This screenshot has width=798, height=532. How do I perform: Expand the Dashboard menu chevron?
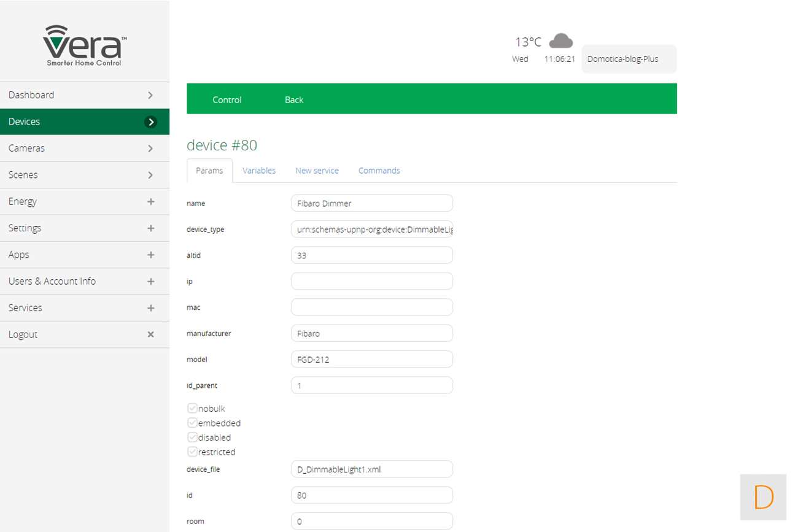point(150,95)
